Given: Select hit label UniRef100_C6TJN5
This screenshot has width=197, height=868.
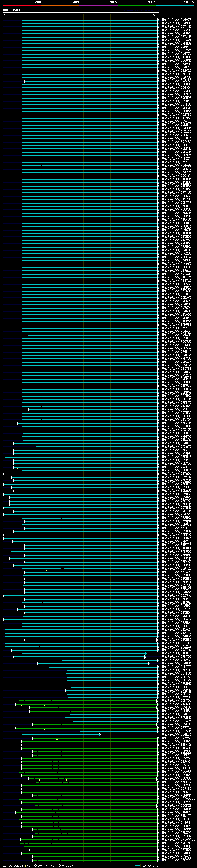Looking at the screenshot, I should coord(177,26).
